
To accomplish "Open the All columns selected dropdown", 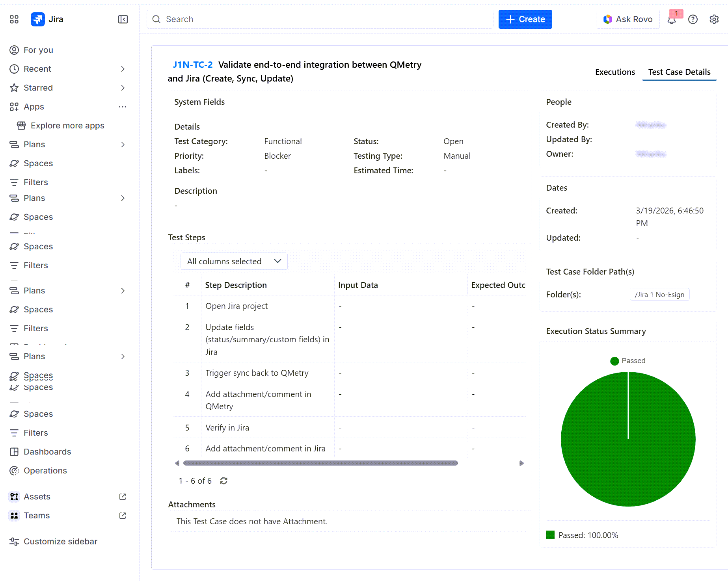I will tap(234, 261).
